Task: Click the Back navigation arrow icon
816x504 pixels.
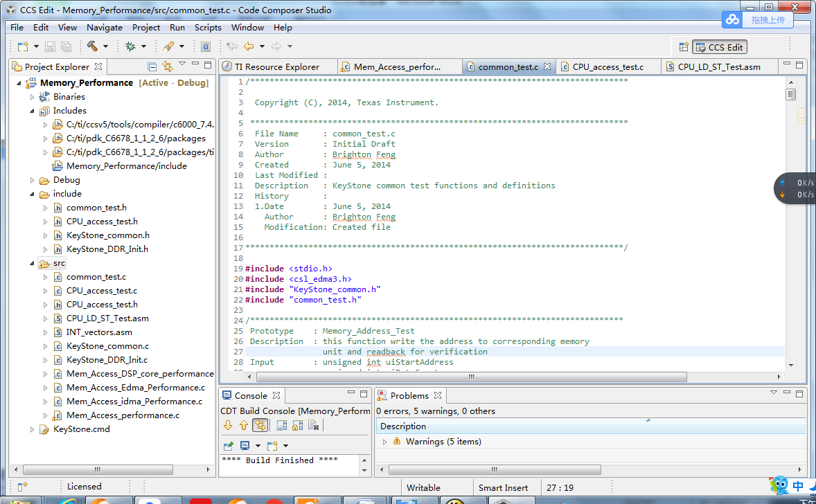Action: pos(249,46)
